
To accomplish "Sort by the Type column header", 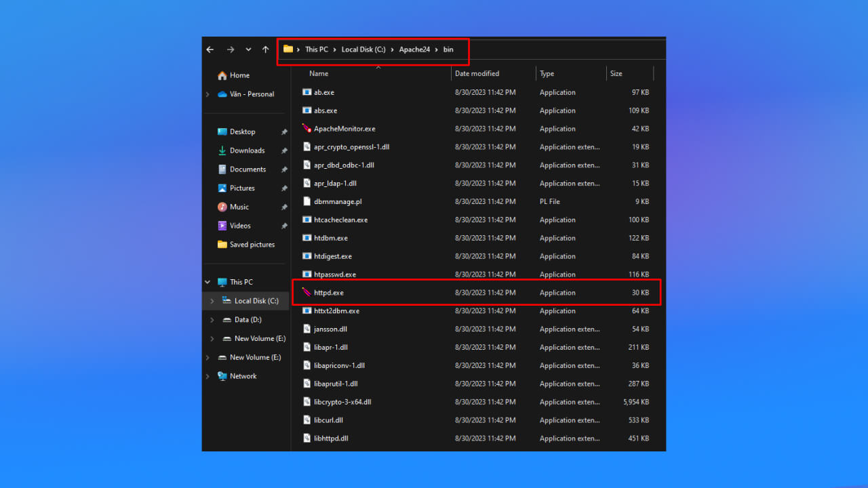I will [547, 73].
